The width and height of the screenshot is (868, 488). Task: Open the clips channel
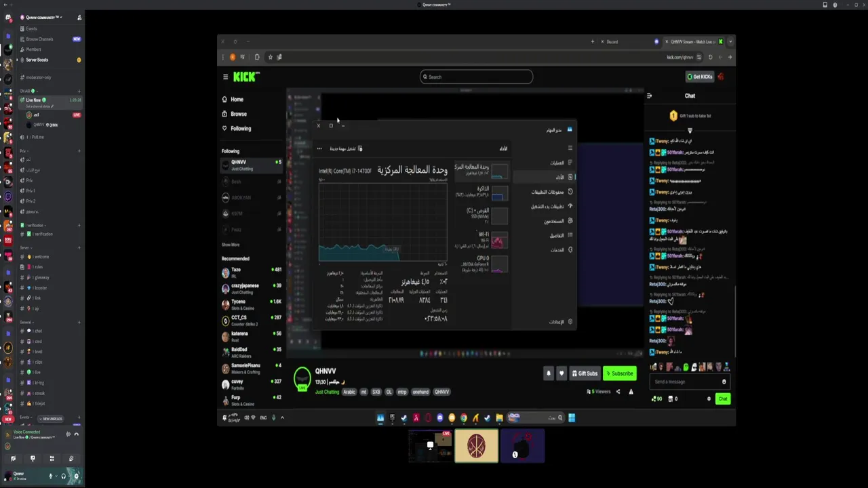[49, 362]
